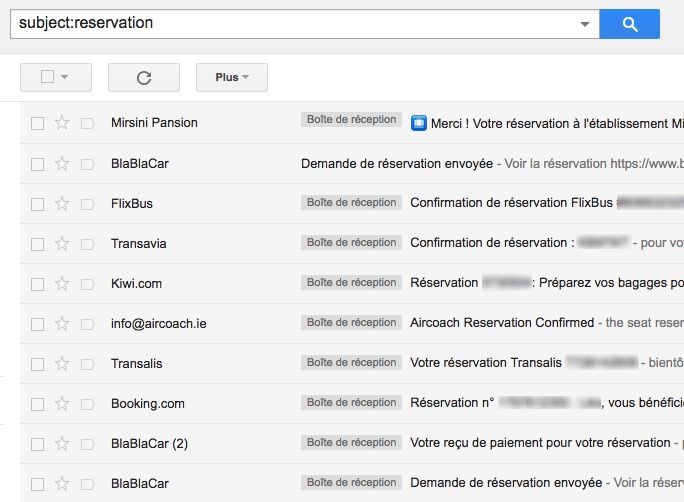Mark the Kiwi.com email as important
Viewport: 684px width, 502px height.
(x=87, y=283)
